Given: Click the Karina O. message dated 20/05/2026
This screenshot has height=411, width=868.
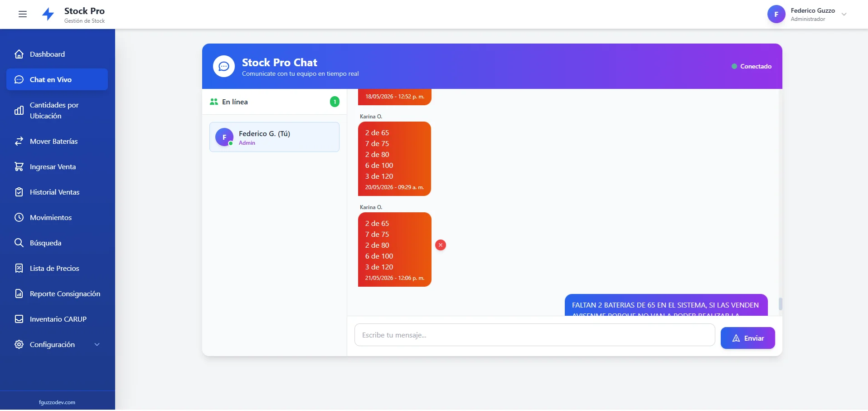Looking at the screenshot, I should point(394,159).
